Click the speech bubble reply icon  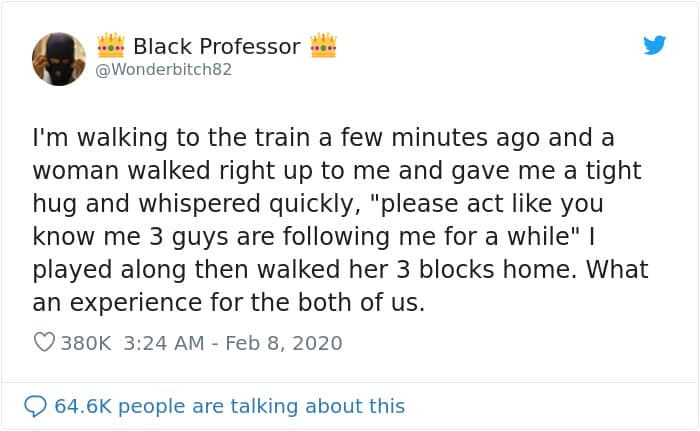click(36, 406)
